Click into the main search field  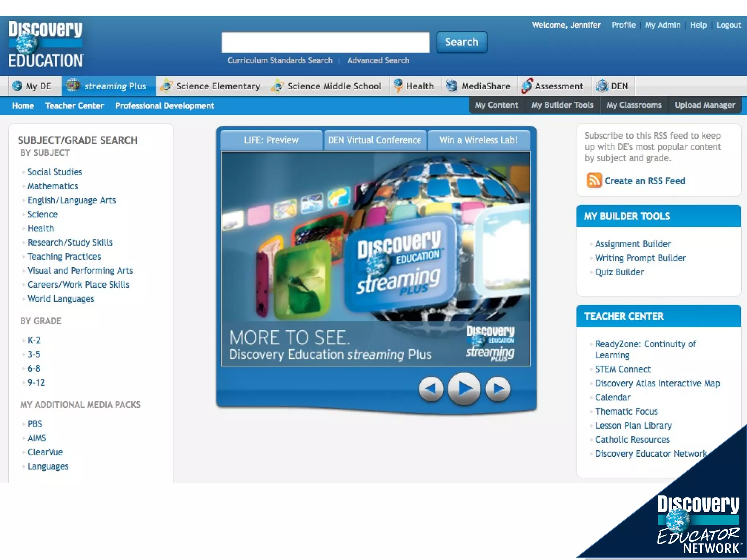pyautogui.click(x=325, y=43)
